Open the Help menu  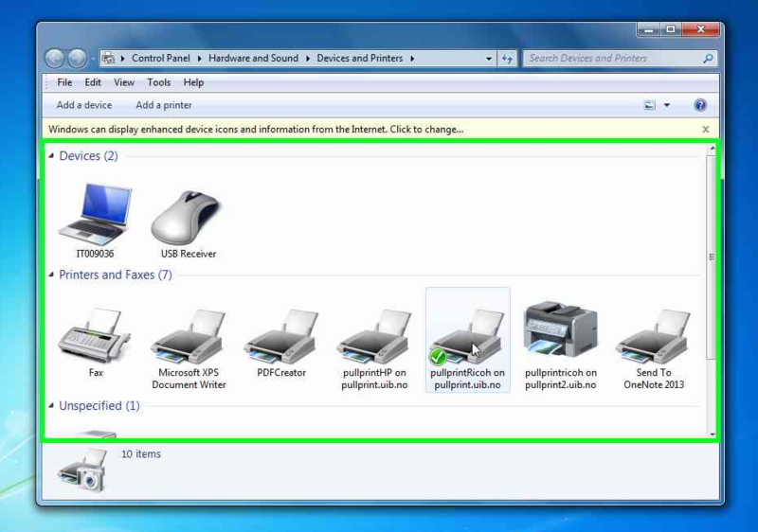(x=193, y=82)
